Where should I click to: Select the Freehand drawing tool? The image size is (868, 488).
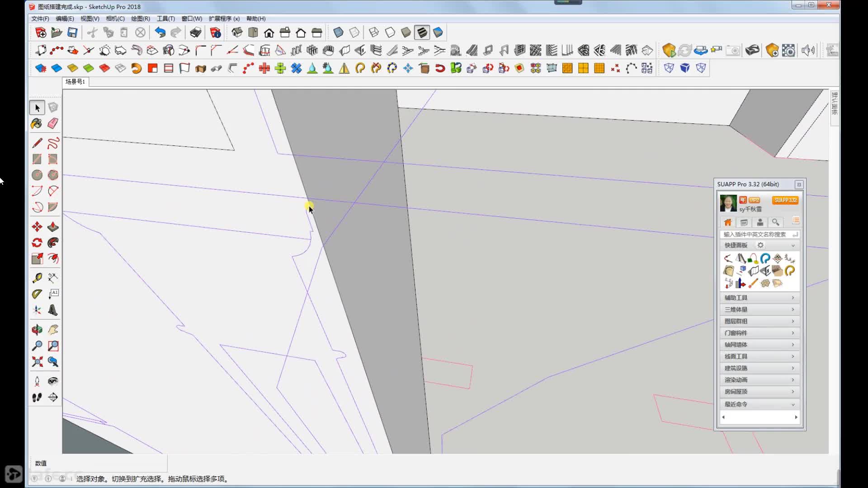tap(53, 143)
